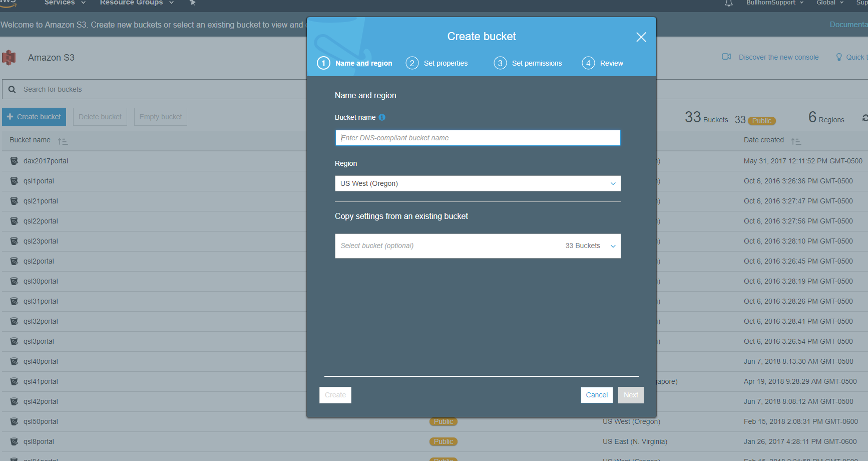Click the notifications bell icon
Image resolution: width=868 pixels, height=461 pixels.
(729, 3)
